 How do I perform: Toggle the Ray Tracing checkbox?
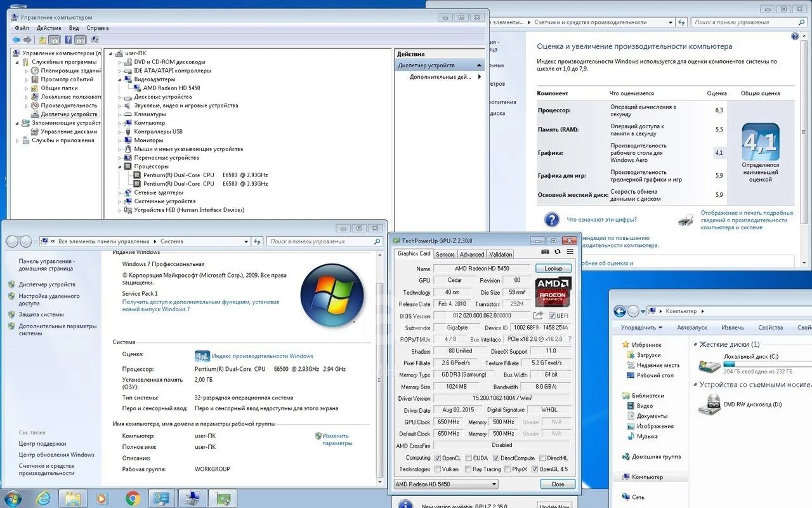(468, 469)
